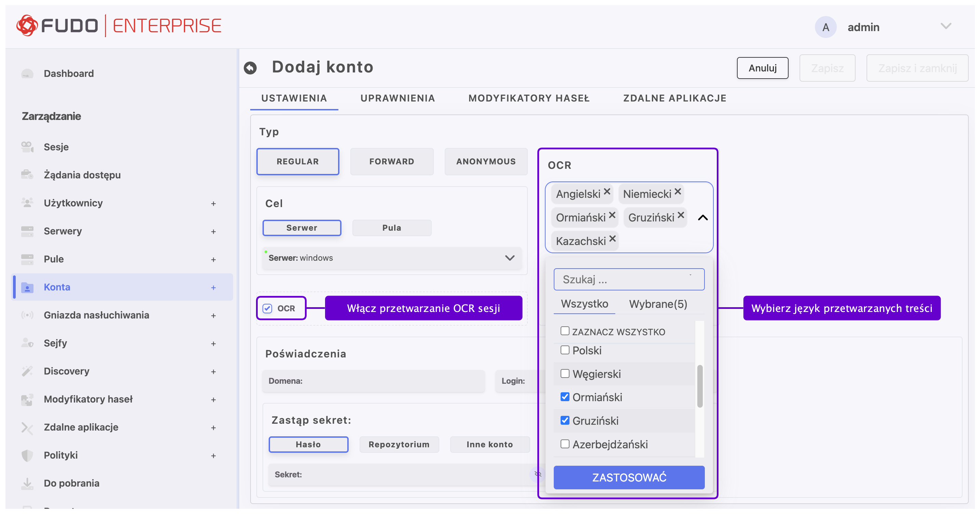Switch to ZDALNE APLIKACJE tab
The image size is (980, 517).
(x=674, y=98)
